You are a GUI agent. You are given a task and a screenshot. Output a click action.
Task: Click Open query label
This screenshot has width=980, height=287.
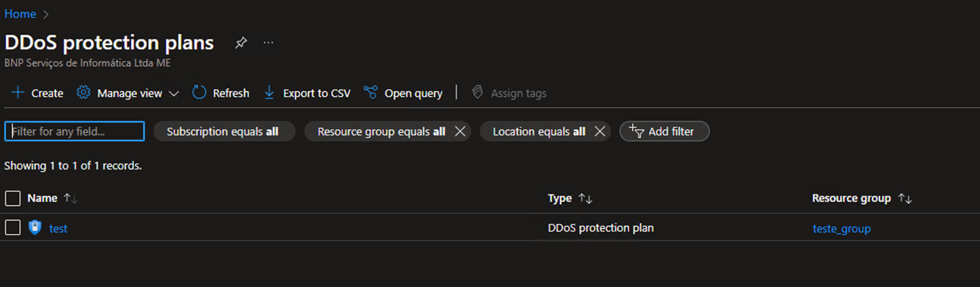coord(414,93)
